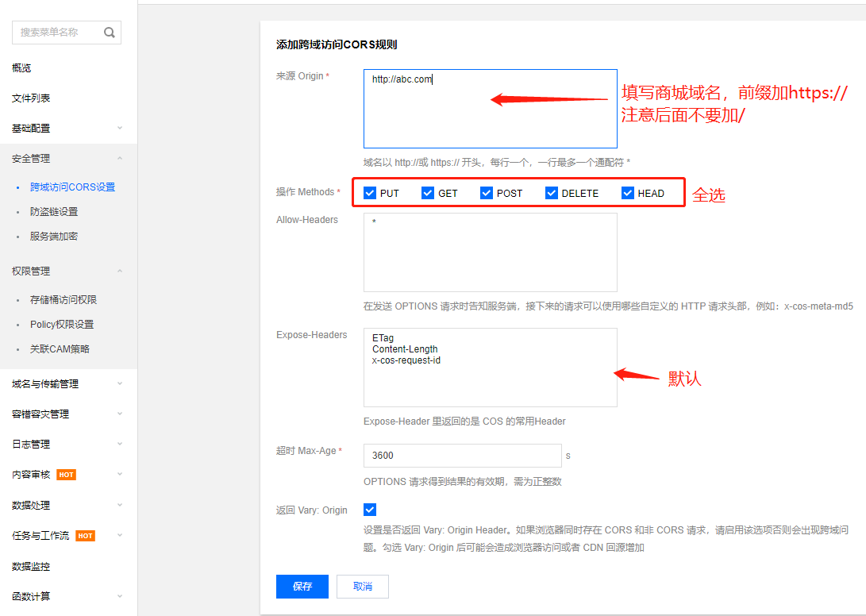Select 防盗链设置 under security management
The image size is (866, 616).
[54, 212]
